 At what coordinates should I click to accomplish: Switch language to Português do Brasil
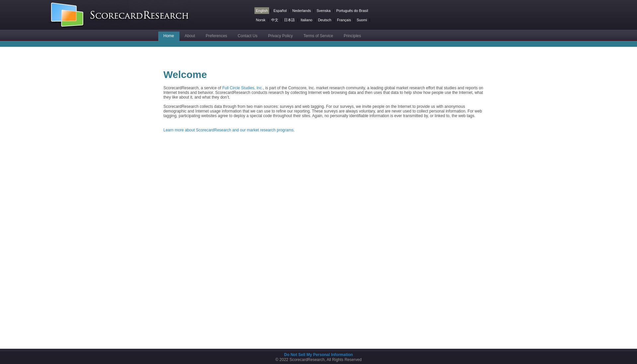tap(352, 11)
